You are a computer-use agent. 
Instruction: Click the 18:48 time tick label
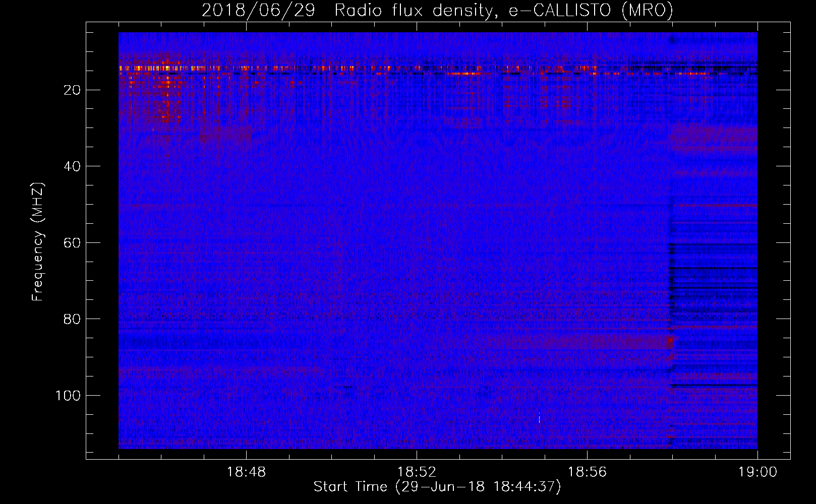tap(247, 472)
